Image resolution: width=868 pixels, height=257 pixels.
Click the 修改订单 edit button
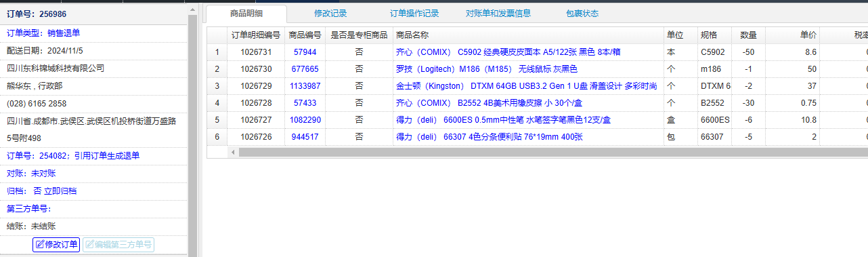coord(56,244)
